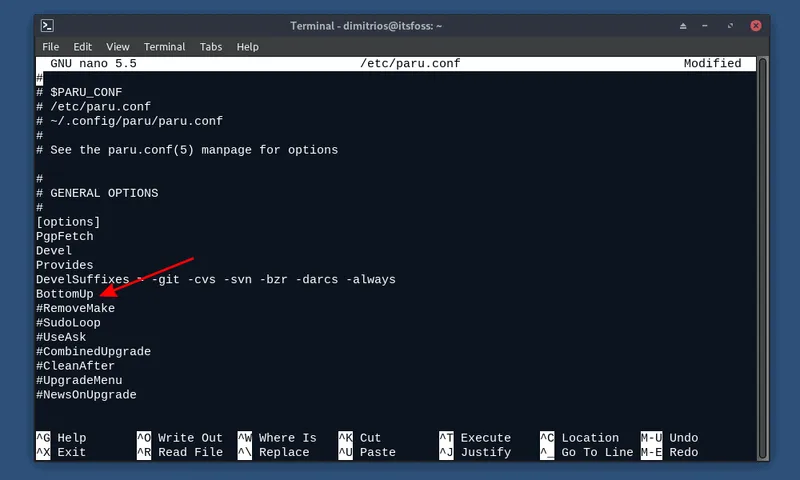Open the View menu

118,46
